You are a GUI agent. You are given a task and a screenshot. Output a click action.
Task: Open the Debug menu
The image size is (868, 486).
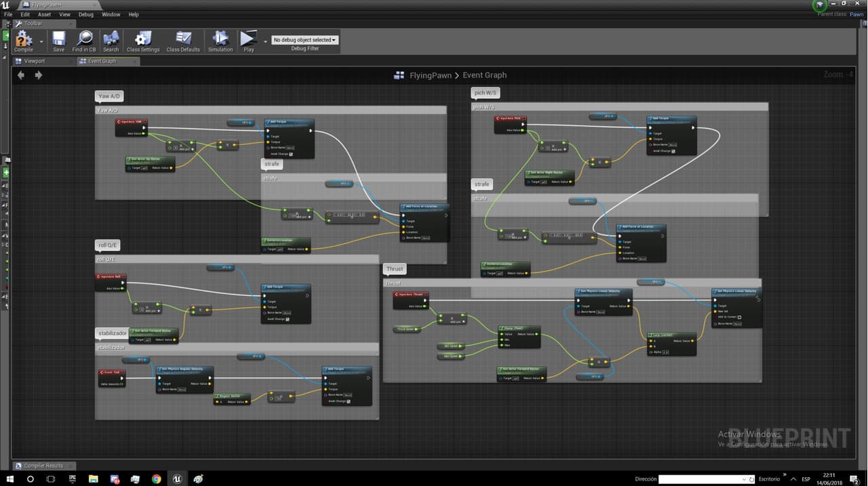86,14
